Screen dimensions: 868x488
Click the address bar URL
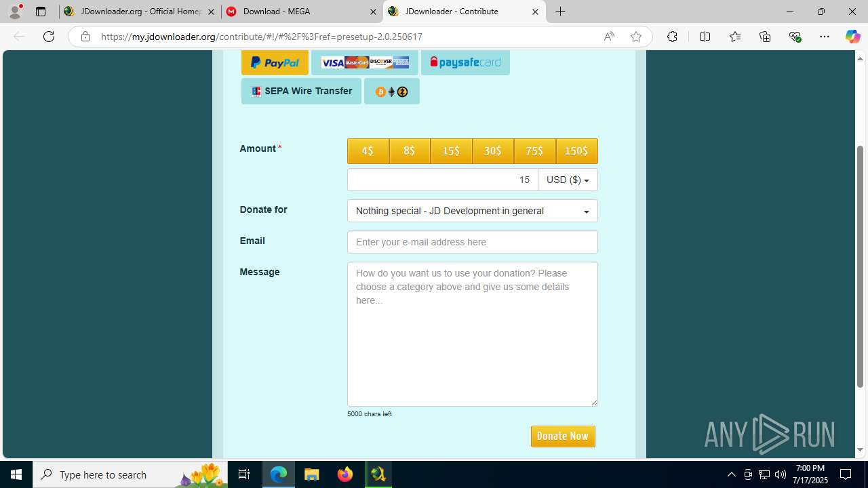click(x=262, y=37)
